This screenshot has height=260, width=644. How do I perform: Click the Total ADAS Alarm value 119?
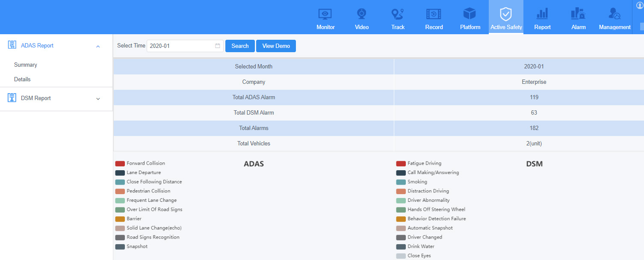click(534, 97)
